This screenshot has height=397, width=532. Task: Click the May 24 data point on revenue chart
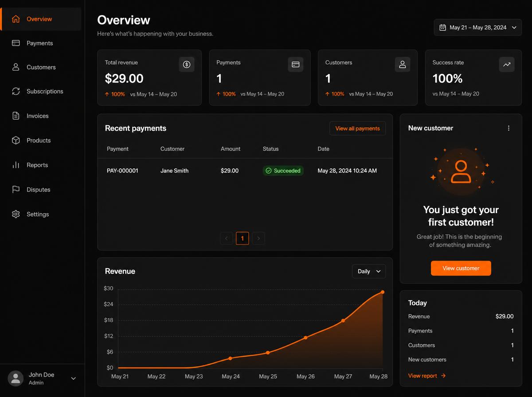230,358
